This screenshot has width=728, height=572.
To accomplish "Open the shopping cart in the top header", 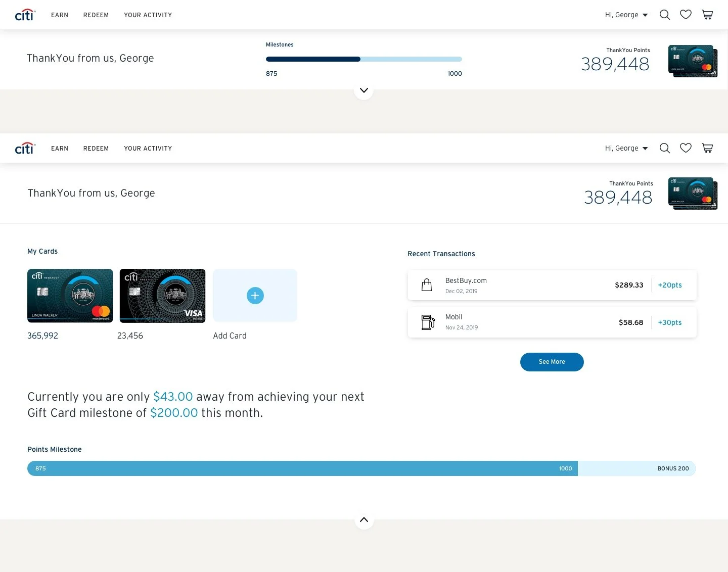I will [707, 15].
